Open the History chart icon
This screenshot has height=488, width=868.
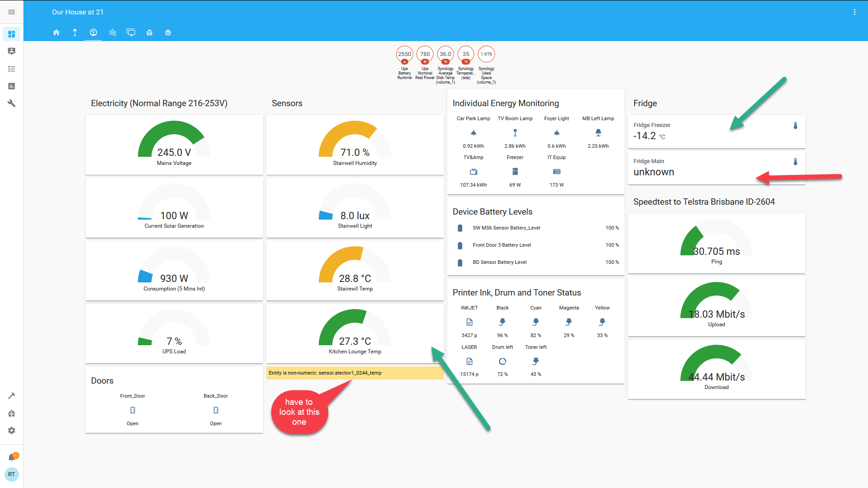coord(12,86)
